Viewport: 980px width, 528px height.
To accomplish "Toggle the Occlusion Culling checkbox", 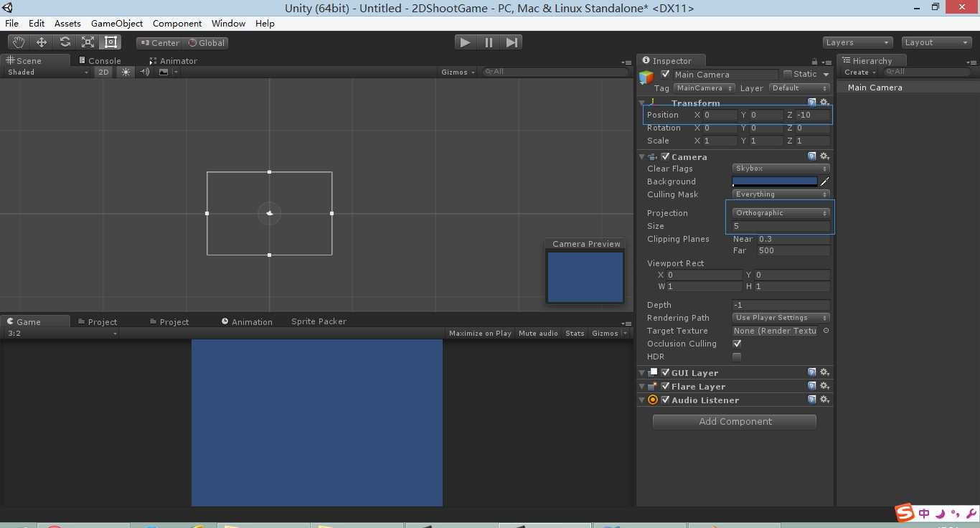I will [x=737, y=344].
